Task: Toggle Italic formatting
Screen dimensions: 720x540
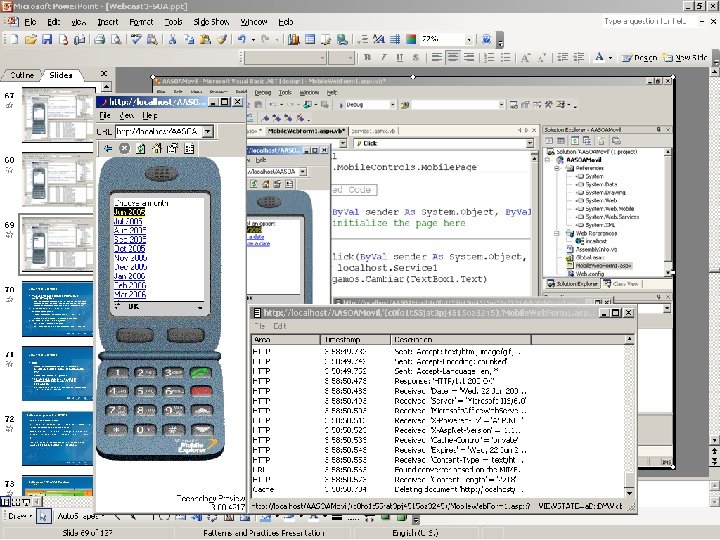Action: (383, 57)
